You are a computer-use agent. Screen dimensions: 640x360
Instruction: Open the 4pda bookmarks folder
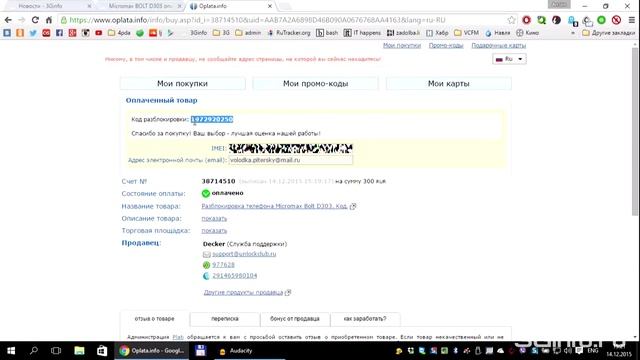(119, 33)
